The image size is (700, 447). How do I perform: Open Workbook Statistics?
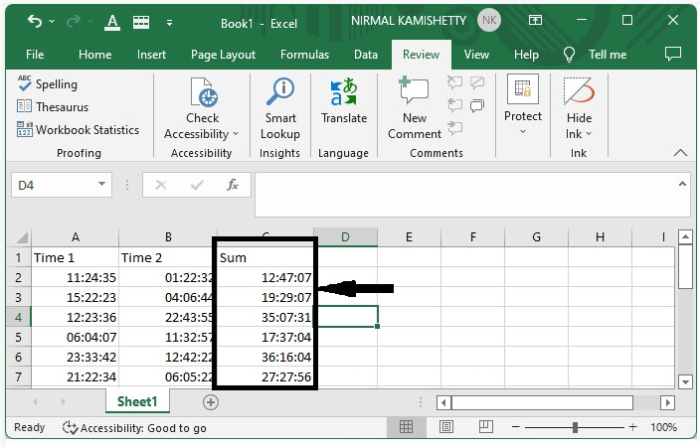[78, 130]
